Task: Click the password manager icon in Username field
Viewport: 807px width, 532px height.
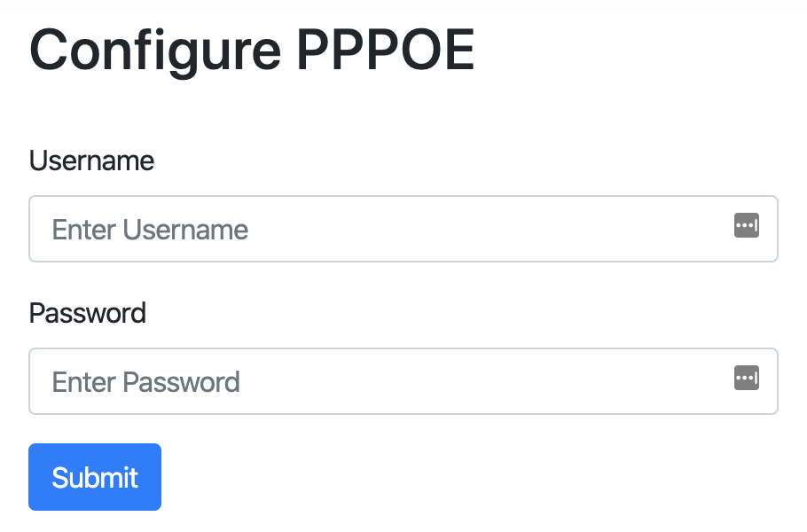Action: pos(747,226)
